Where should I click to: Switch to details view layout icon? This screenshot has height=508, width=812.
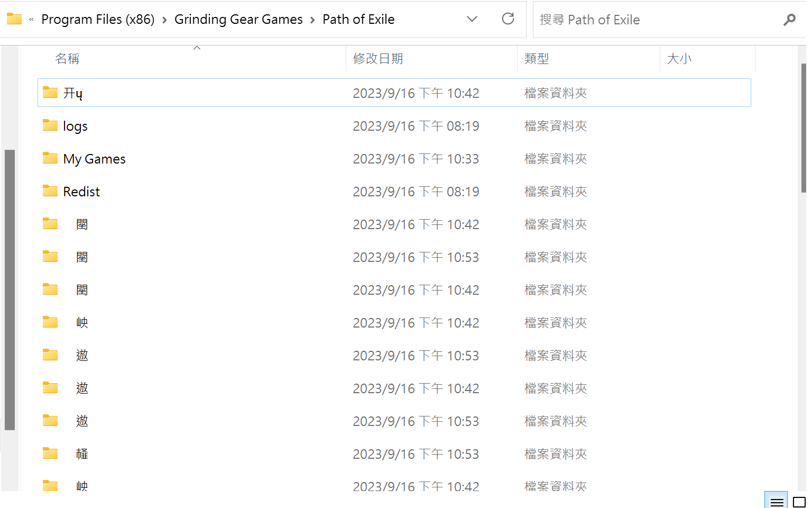[x=777, y=502]
